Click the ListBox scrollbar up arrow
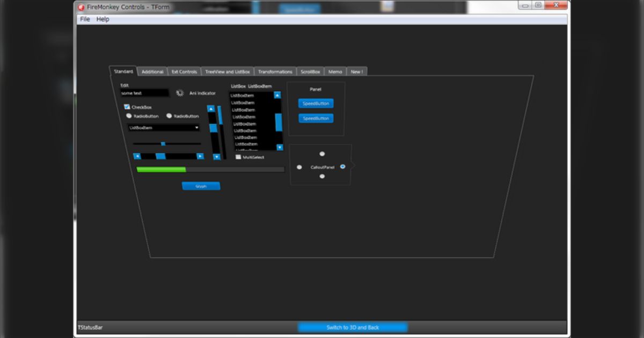 (x=276, y=95)
